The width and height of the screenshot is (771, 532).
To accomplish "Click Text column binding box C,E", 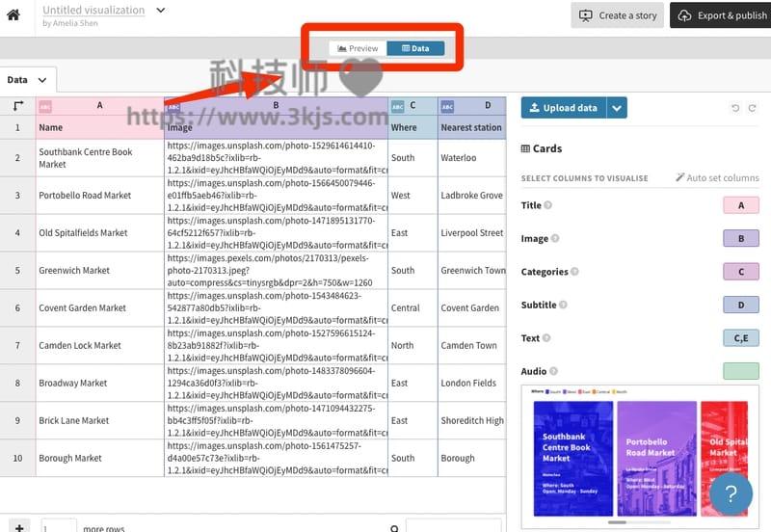I will point(741,337).
